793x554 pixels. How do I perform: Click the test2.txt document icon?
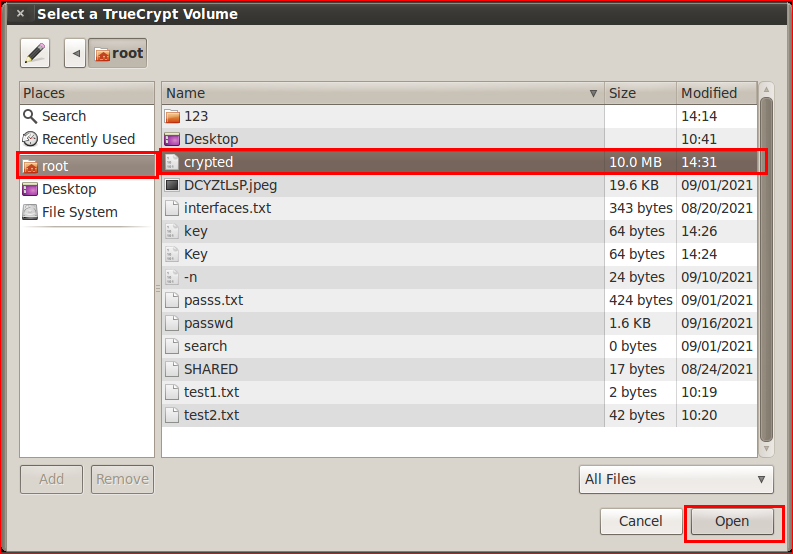pos(172,415)
